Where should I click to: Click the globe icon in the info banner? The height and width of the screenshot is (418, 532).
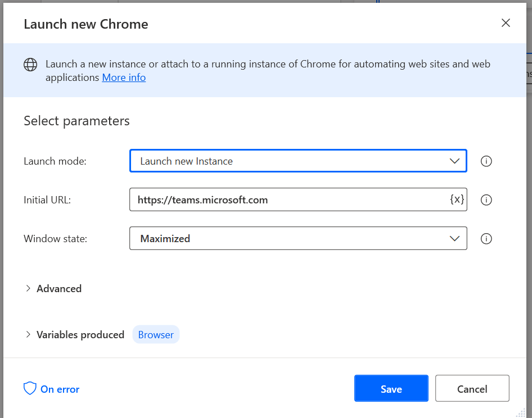(30, 65)
